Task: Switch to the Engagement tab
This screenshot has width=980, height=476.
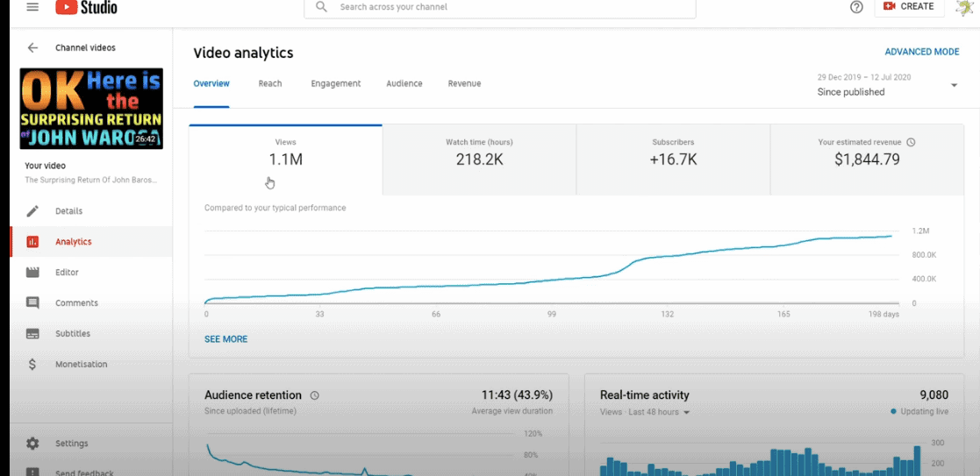Action: tap(335, 84)
